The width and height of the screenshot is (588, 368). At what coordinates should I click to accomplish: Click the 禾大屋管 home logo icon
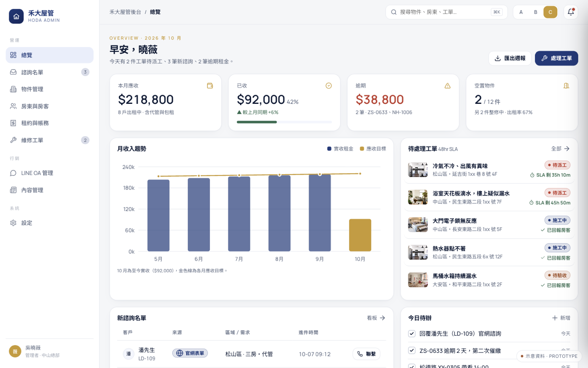(x=16, y=16)
